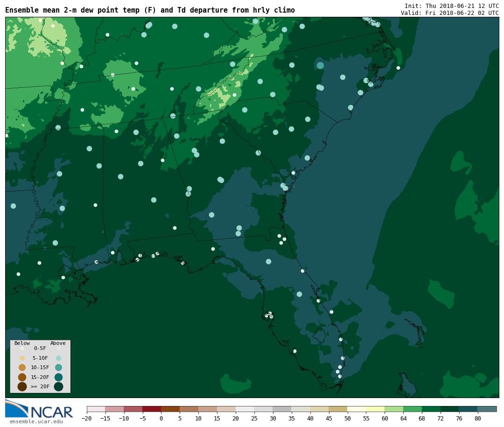Pick the pale pink -20 to -15 colorbar segment
This screenshot has width=504, height=427.
[x=96, y=409]
